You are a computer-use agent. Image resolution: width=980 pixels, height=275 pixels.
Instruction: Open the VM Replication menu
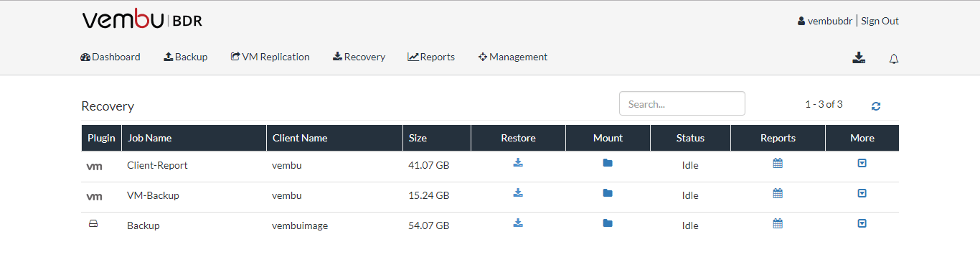pos(270,57)
